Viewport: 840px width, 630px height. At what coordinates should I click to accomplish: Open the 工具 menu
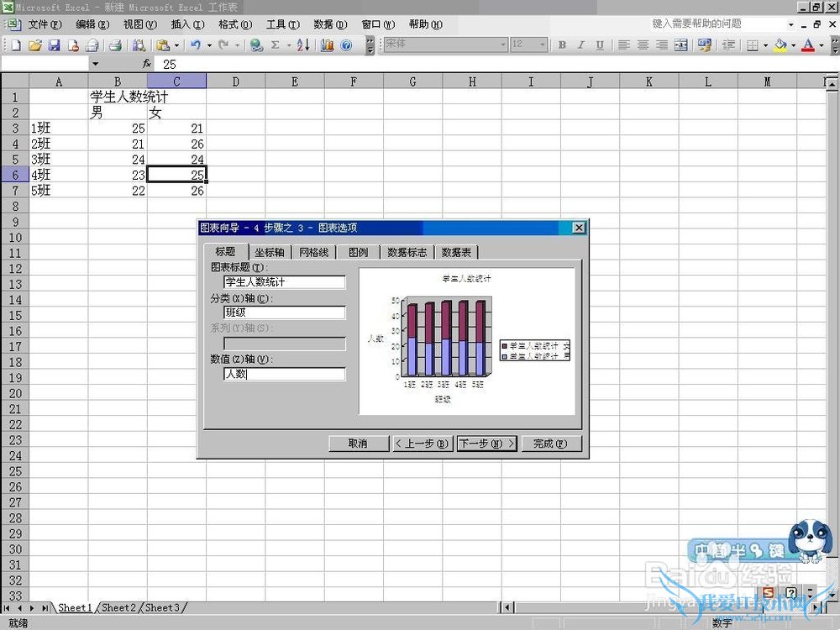283,24
